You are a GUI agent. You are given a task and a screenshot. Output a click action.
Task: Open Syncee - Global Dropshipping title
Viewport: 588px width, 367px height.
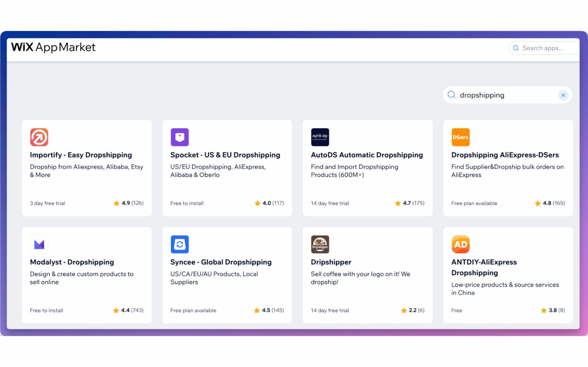point(221,262)
